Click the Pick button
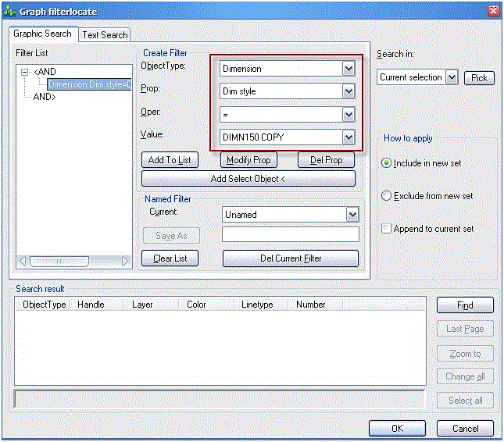The width and height of the screenshot is (504, 442). coord(479,78)
